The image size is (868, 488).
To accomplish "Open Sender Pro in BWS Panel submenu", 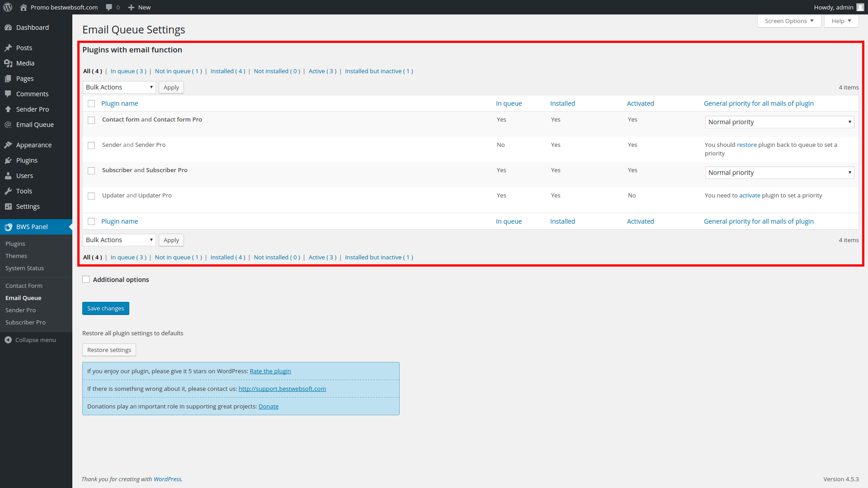I will pyautogui.click(x=20, y=310).
